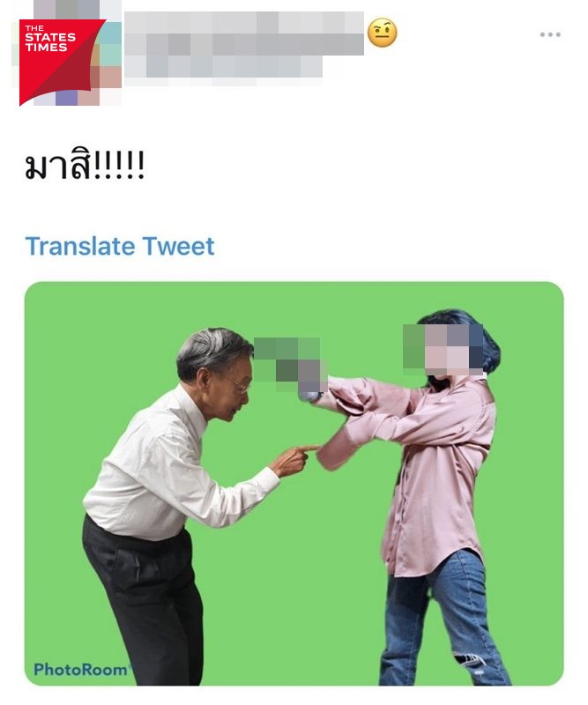Open the green-background tweet image
This screenshot has width=588, height=705.
(x=294, y=483)
